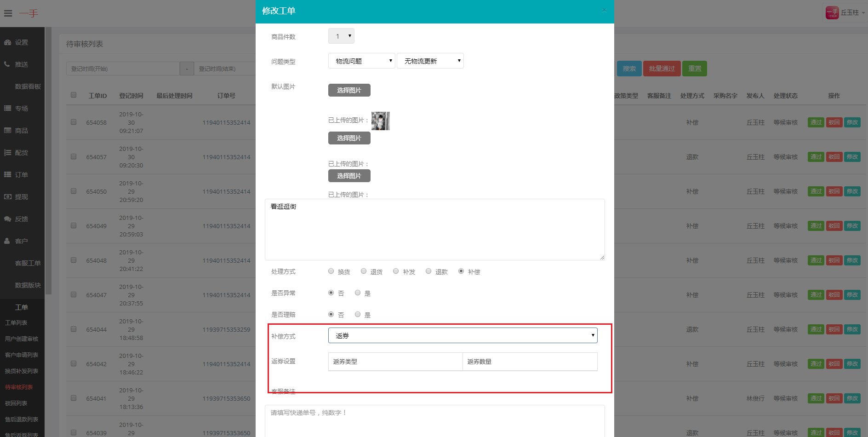Check the row checkbox for 工单 654058

[74, 122]
